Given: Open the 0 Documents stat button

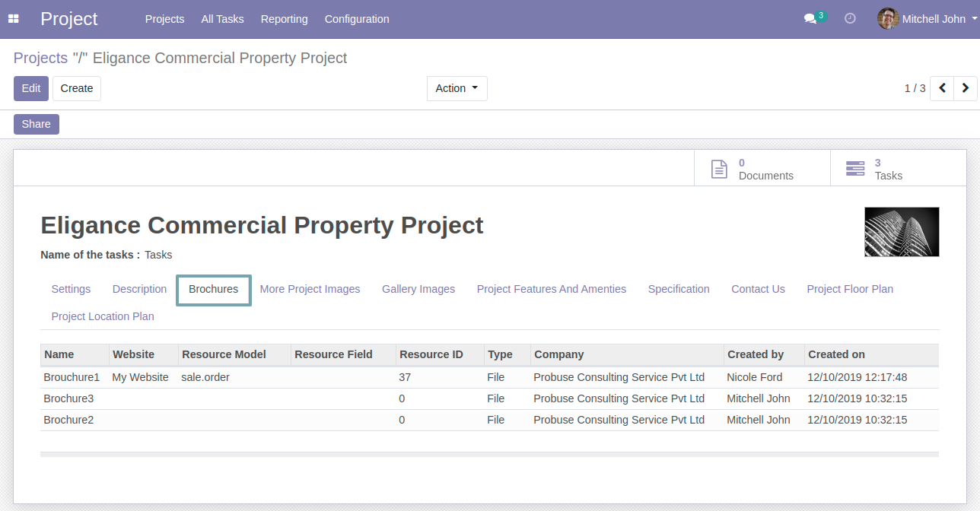Looking at the screenshot, I should pos(762,168).
